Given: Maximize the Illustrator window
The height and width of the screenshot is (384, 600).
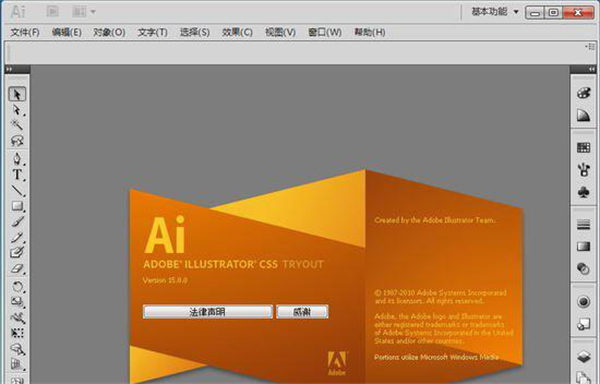Looking at the screenshot, I should click(553, 13).
